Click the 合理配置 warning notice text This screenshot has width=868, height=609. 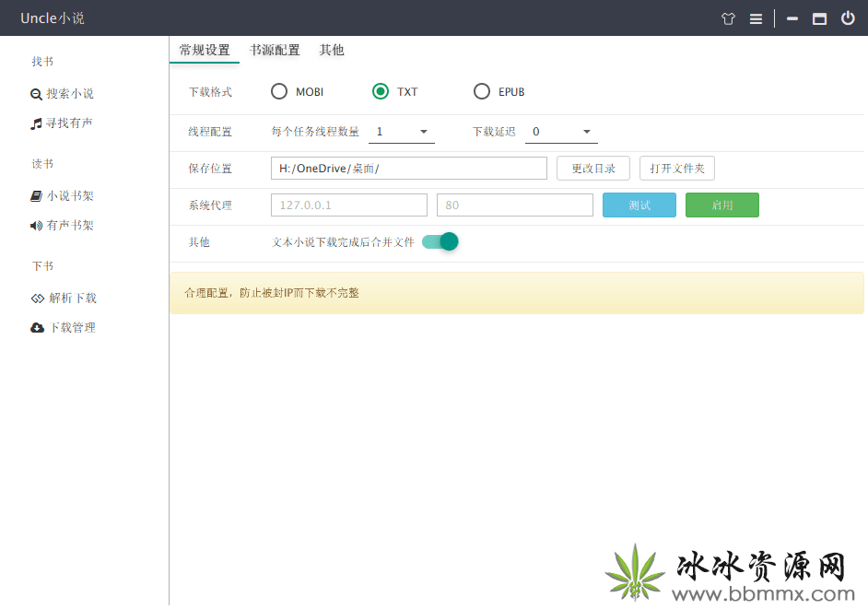click(272, 293)
